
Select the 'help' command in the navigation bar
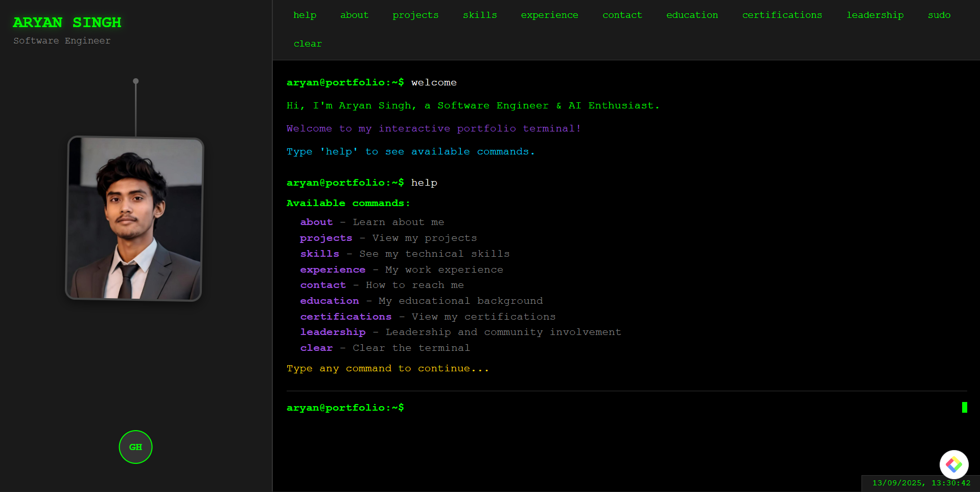click(x=305, y=15)
